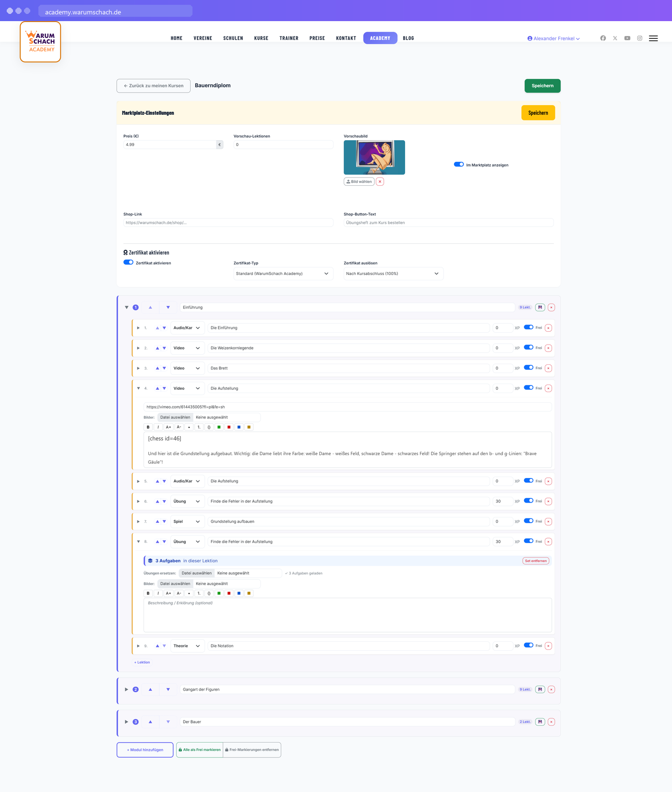
Task: Click Zurück zu meinen Kursen button
Action: [x=154, y=86]
